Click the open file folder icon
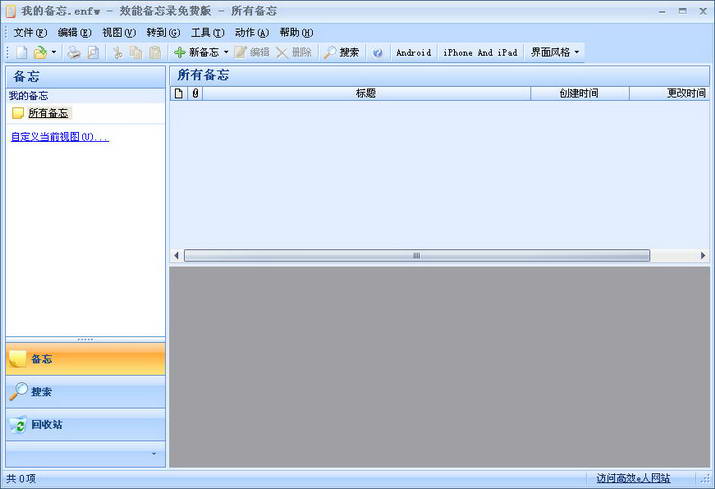The image size is (715, 489). tap(40, 52)
